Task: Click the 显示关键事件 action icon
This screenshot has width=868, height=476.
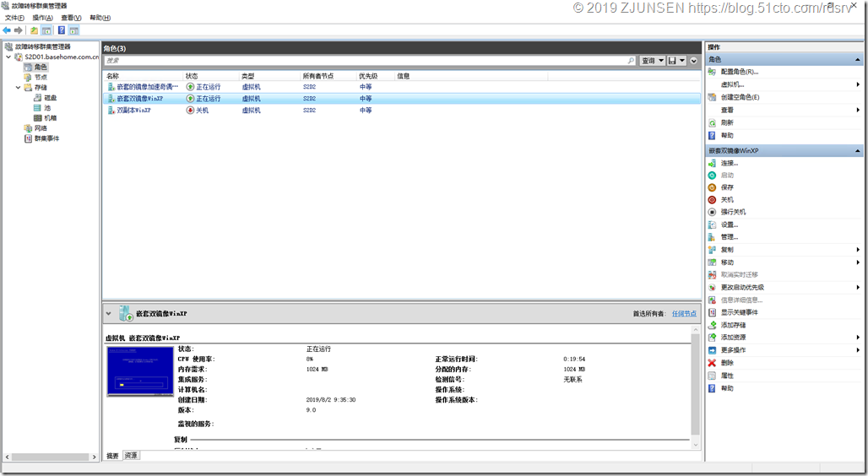Action: [x=713, y=312]
